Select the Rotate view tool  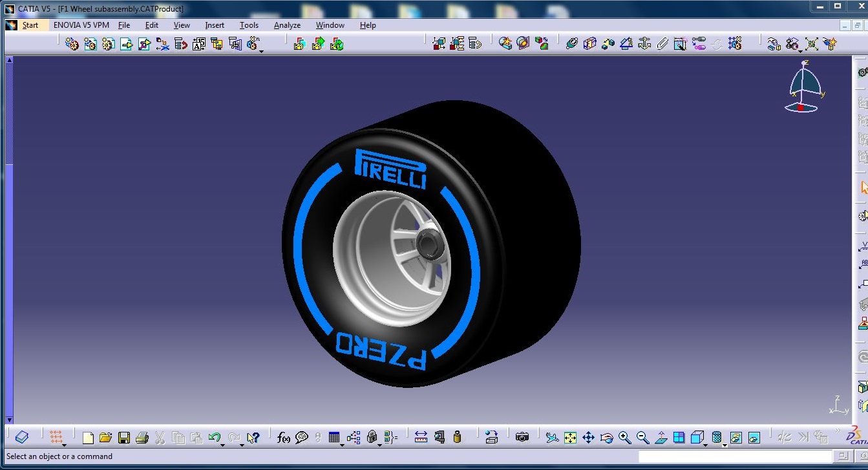[x=606, y=438]
